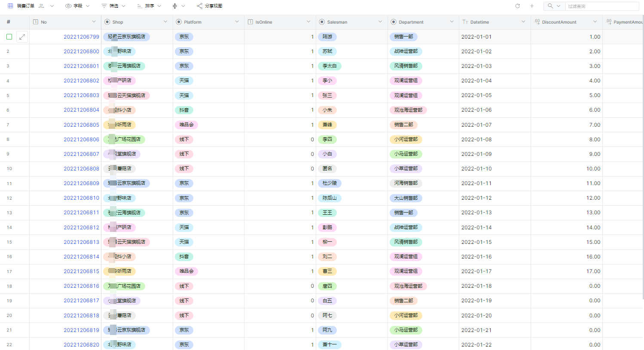Open the IsOnline column dropdown arrow
This screenshot has width=644, height=350.
[308, 22]
